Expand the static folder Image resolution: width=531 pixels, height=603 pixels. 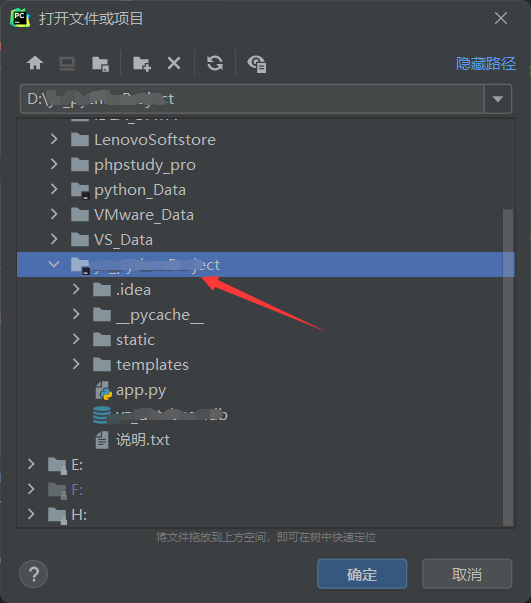coord(76,339)
